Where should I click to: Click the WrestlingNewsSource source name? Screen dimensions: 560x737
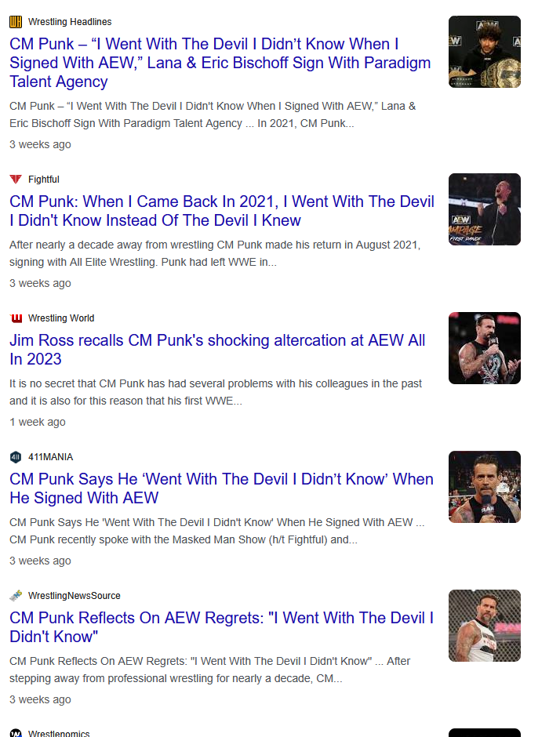point(75,596)
